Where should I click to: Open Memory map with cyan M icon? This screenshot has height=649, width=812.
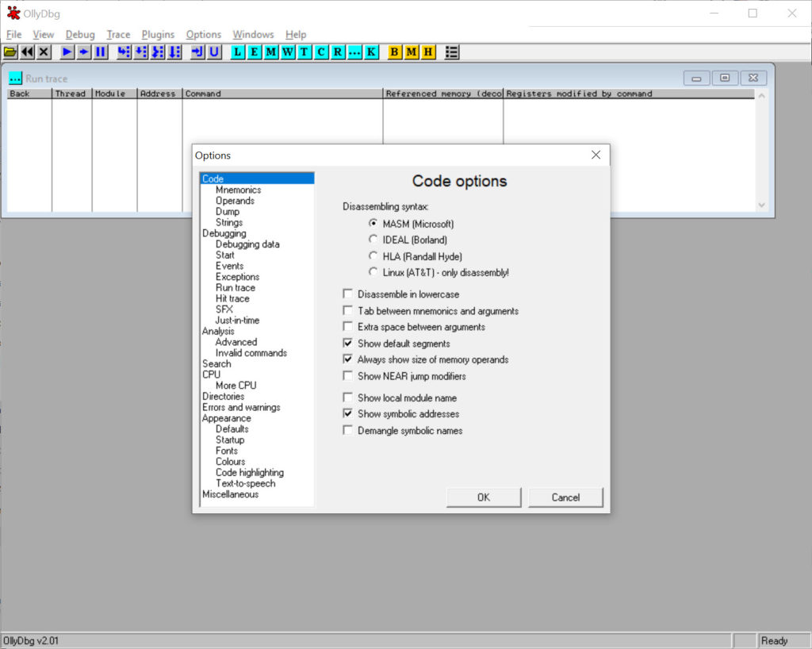click(x=271, y=52)
